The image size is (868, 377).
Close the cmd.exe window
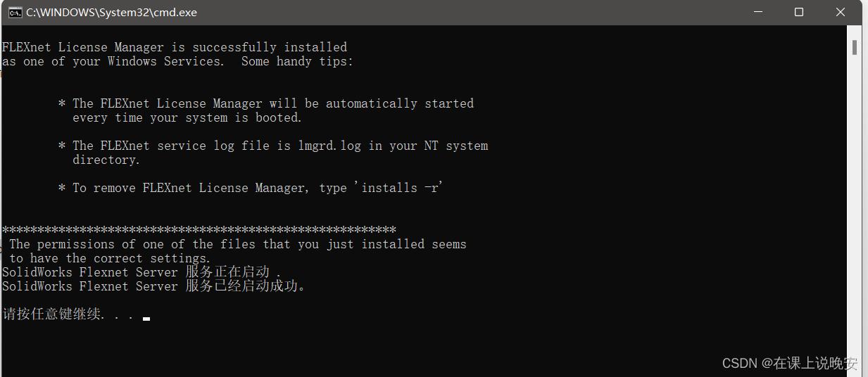[x=841, y=12]
